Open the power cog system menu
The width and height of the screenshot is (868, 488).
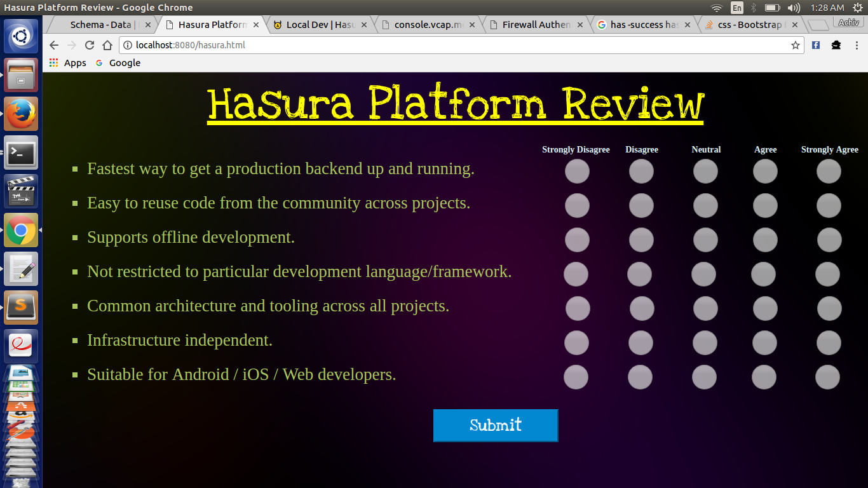pyautogui.click(x=857, y=8)
